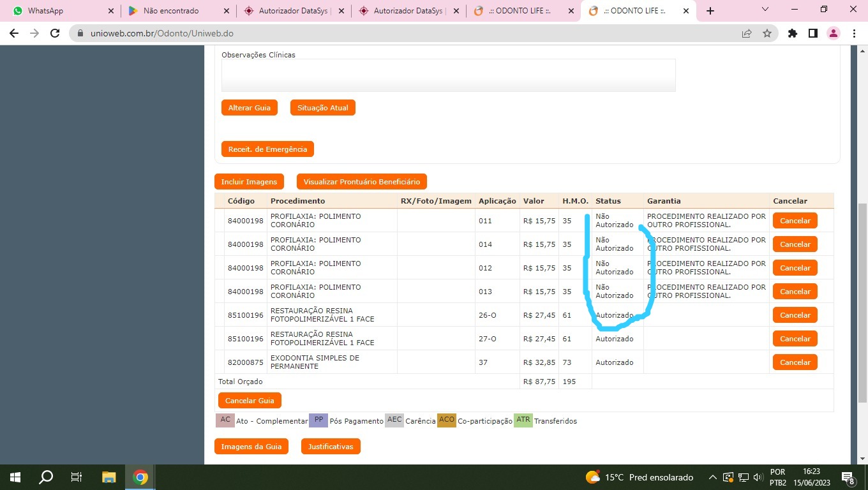Cancel the RESTAURAÇÃO RESINA 27-O procedure

795,339
